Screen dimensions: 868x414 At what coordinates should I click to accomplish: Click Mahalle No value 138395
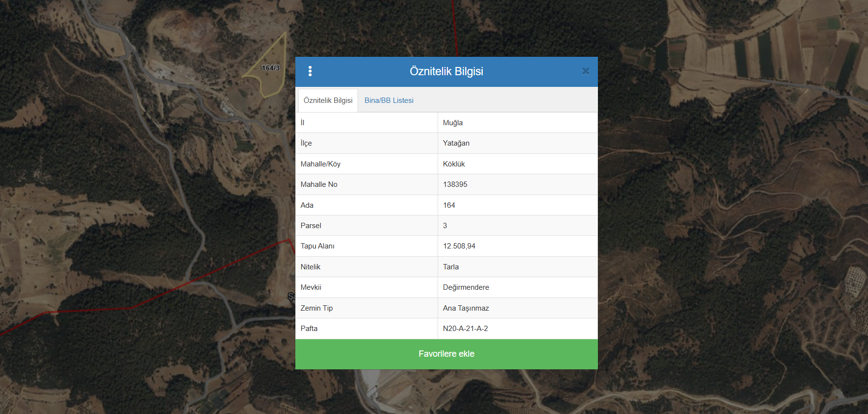455,184
